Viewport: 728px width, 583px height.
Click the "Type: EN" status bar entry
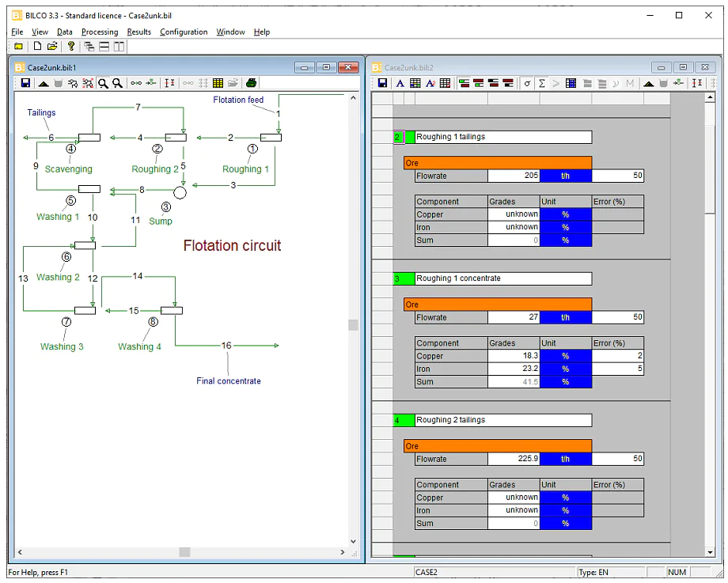coord(593,573)
